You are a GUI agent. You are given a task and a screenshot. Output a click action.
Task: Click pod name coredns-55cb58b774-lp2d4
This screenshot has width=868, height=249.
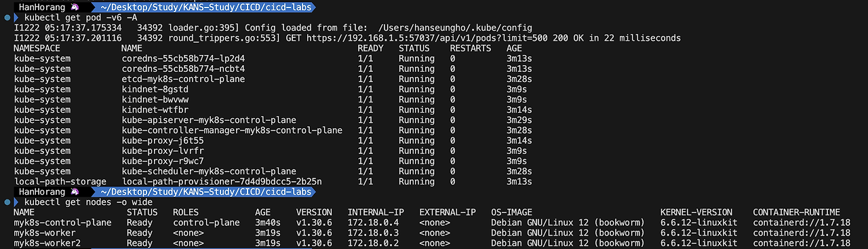(183, 58)
